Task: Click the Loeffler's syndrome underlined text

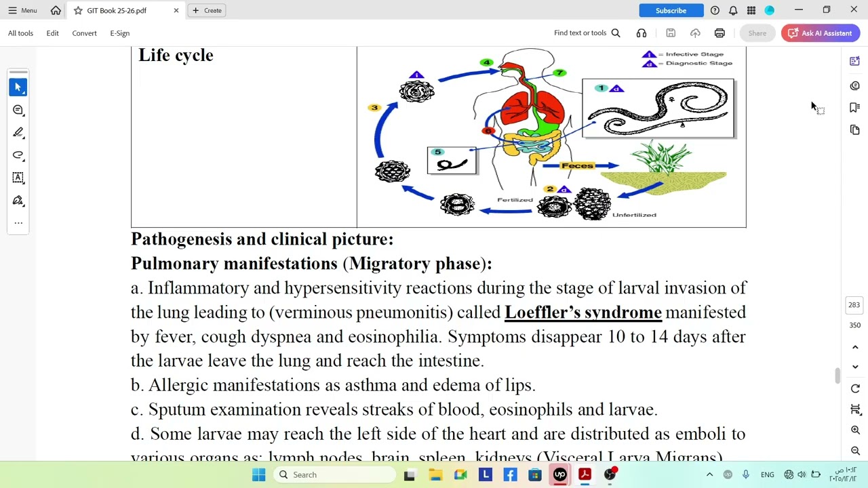Action: [583, 312]
